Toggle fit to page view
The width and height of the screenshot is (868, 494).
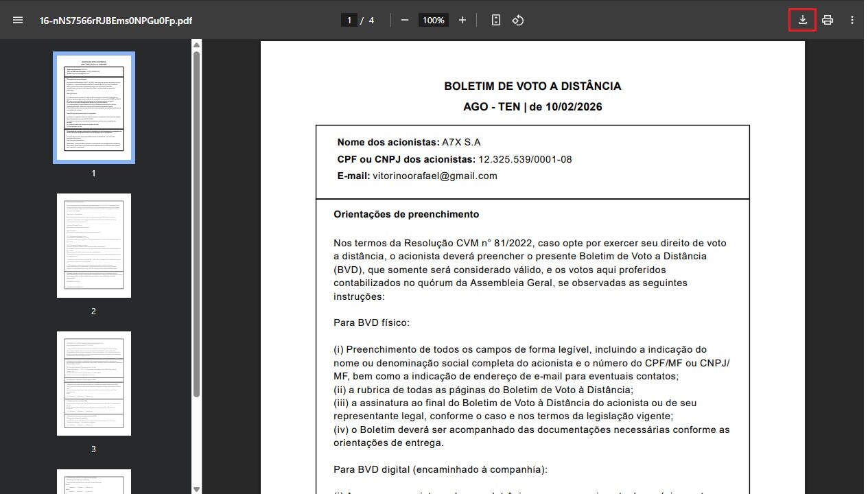click(x=495, y=20)
